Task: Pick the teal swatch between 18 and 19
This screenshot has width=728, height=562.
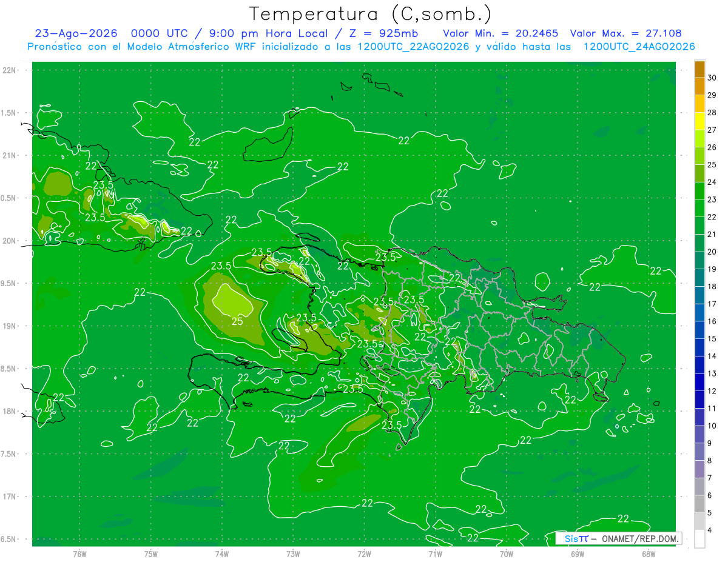Action: (699, 278)
